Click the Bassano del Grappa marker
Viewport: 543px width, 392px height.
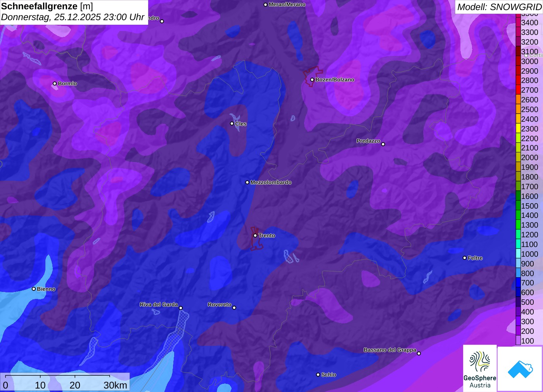[419, 353]
